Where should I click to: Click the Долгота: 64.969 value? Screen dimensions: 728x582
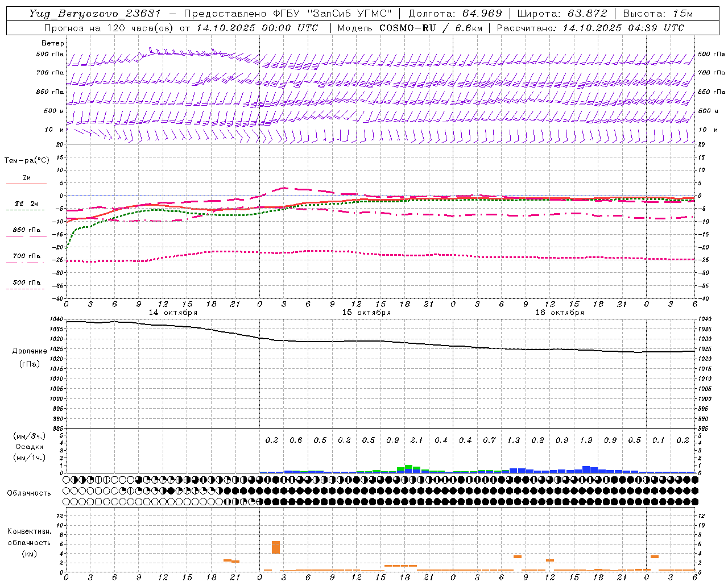(x=455, y=14)
